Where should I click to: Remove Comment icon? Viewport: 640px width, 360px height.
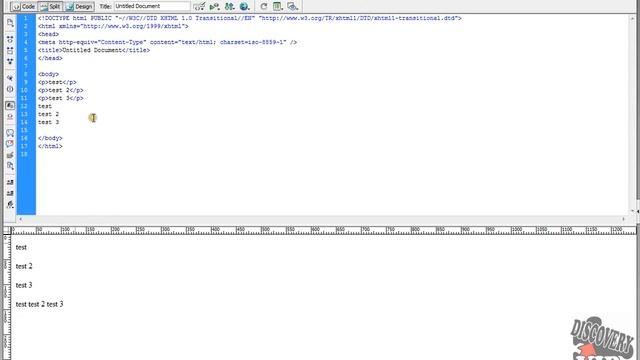[10, 144]
